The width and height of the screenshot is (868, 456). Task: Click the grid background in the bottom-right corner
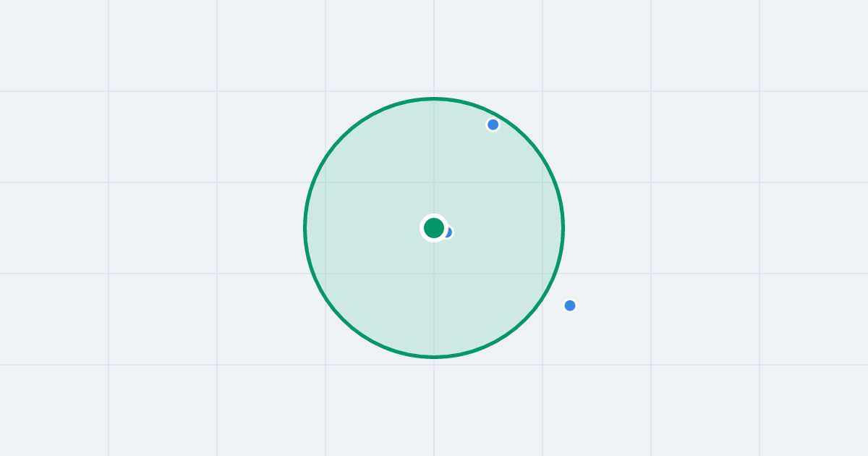click(814, 413)
